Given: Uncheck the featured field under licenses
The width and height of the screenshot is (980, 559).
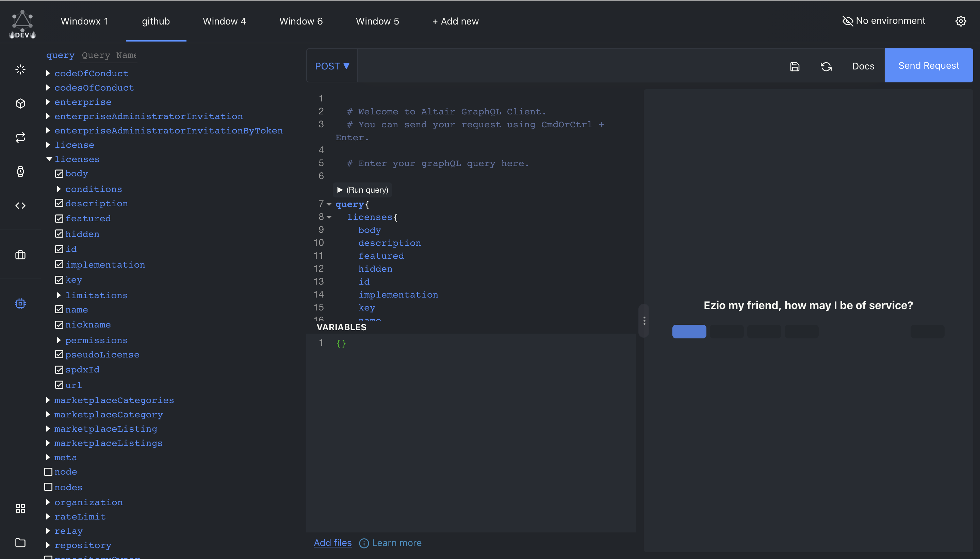Looking at the screenshot, I should pyautogui.click(x=59, y=218).
